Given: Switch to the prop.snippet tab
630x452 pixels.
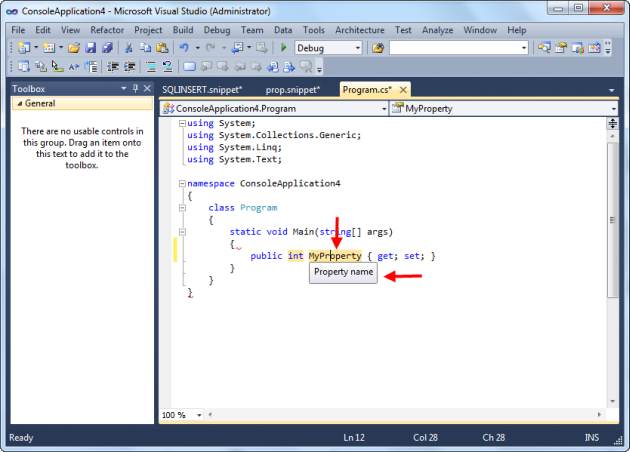Looking at the screenshot, I should (x=293, y=89).
